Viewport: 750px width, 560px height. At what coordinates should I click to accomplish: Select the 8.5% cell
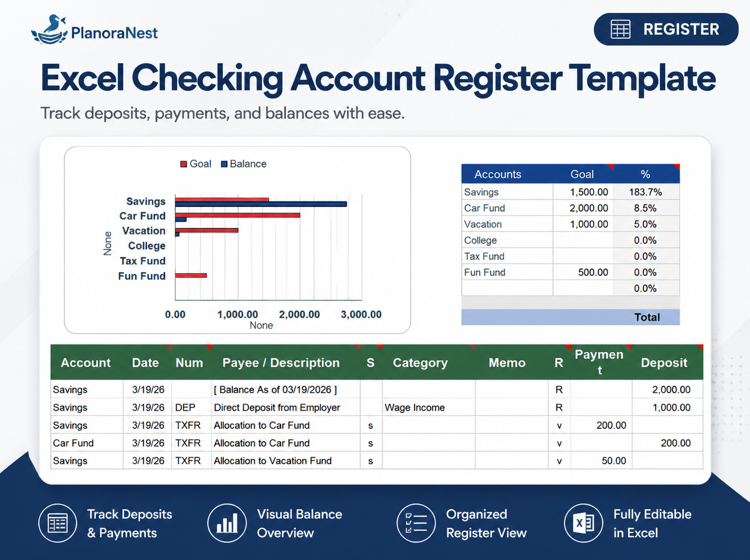646,208
